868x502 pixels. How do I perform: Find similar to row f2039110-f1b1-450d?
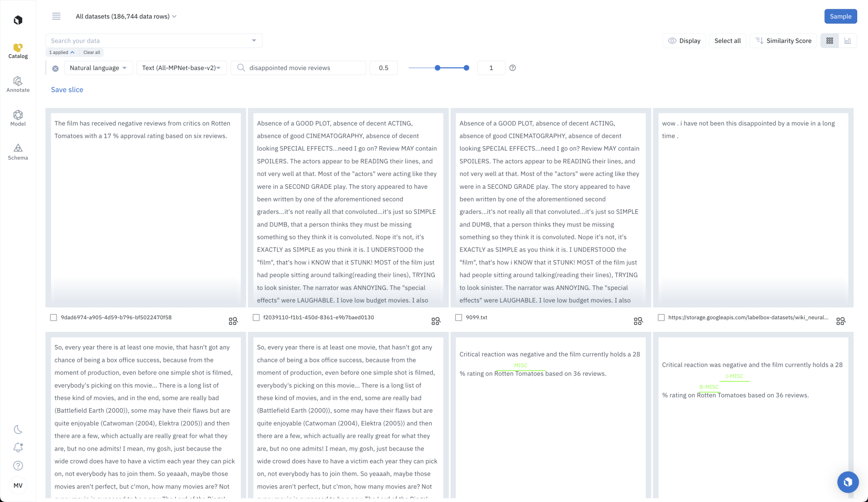[x=436, y=321]
